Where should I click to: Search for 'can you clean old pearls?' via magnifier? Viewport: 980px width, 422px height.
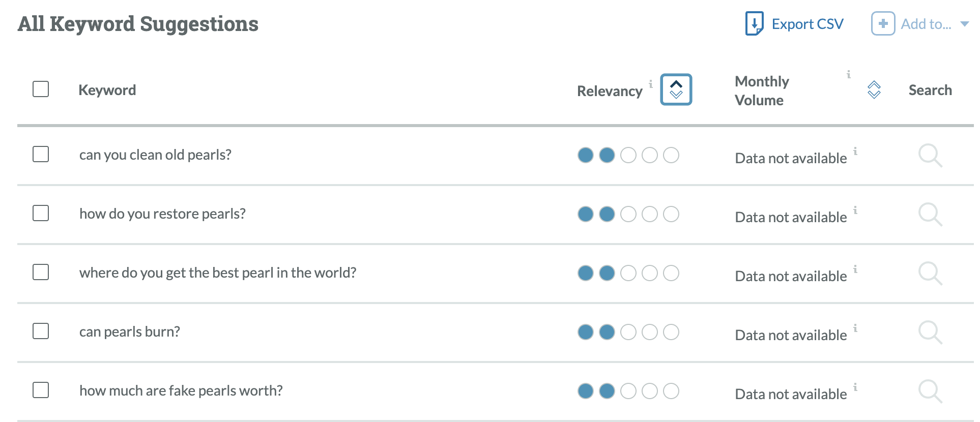(930, 155)
